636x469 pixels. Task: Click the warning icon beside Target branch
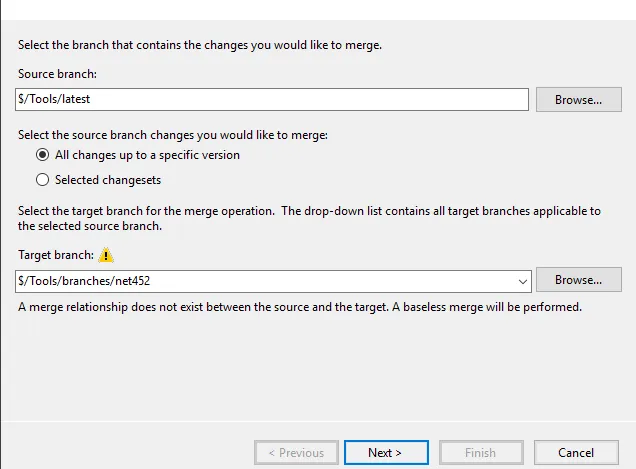[106, 255]
